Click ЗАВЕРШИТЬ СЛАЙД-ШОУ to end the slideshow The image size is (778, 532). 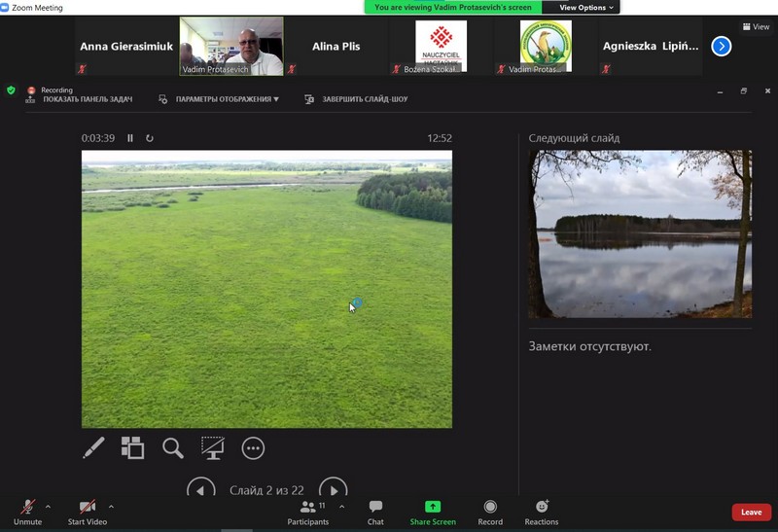pyautogui.click(x=356, y=99)
